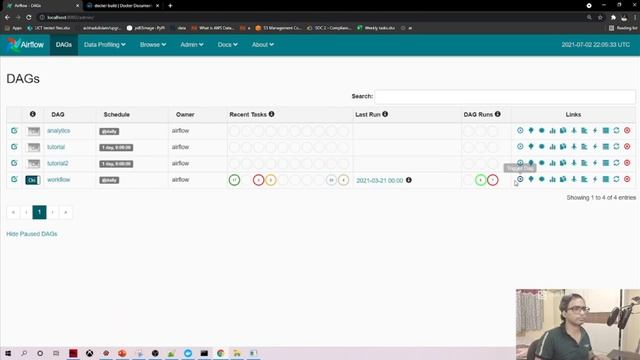This screenshot has width=640, height=360.
Task: Open Tasks Duration chart for analytics
Action: pyautogui.click(x=552, y=131)
